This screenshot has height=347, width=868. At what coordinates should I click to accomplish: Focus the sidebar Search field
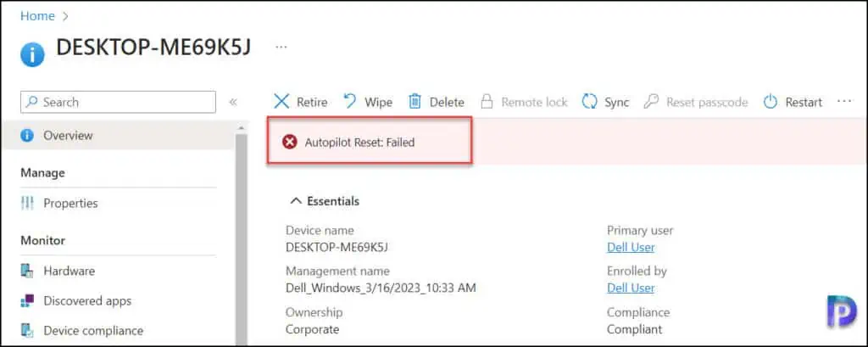coord(118,102)
